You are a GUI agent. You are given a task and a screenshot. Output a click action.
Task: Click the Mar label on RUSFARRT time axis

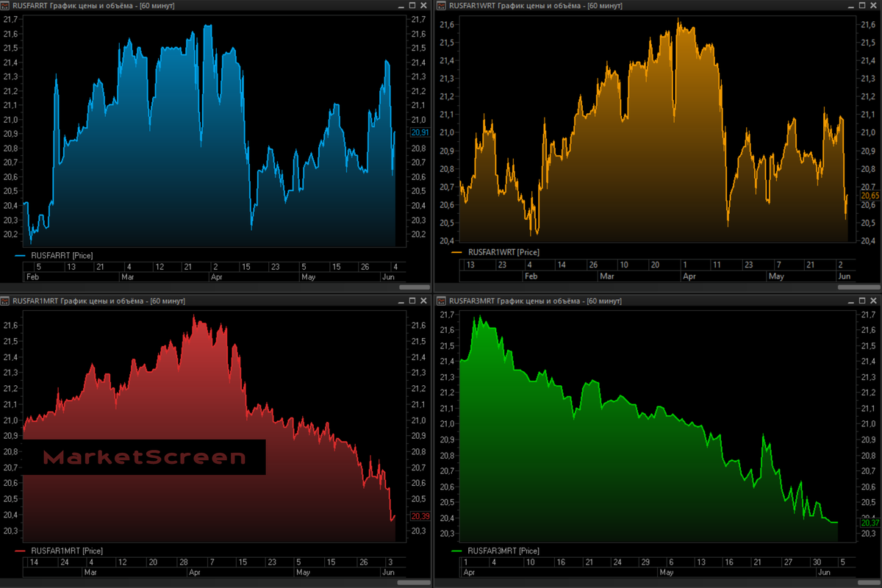tap(127, 277)
